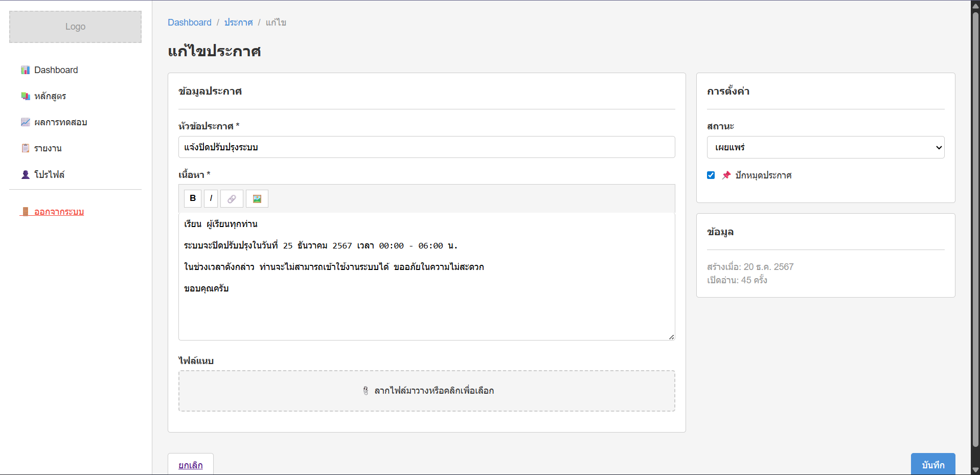
Task: Click the Bold formatting button
Action: [x=193, y=198]
